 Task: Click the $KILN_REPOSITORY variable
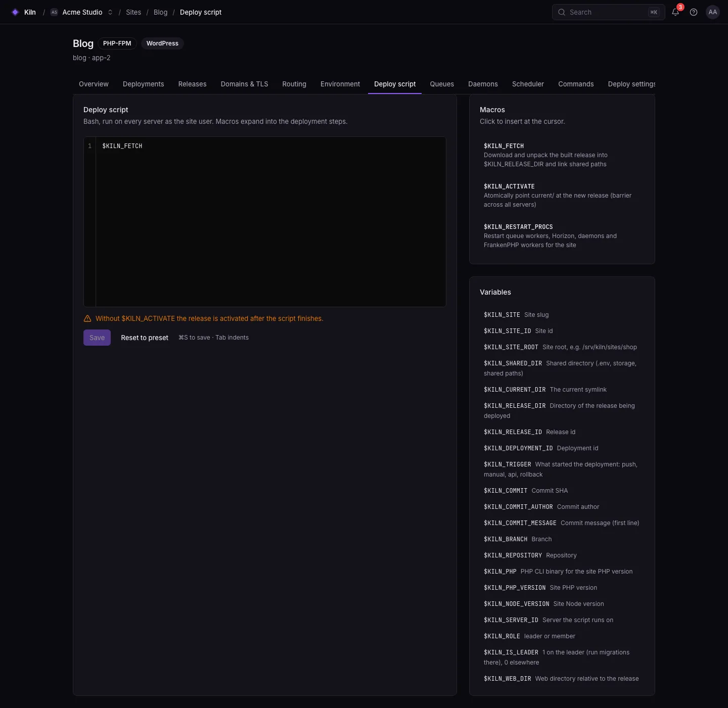point(562,555)
